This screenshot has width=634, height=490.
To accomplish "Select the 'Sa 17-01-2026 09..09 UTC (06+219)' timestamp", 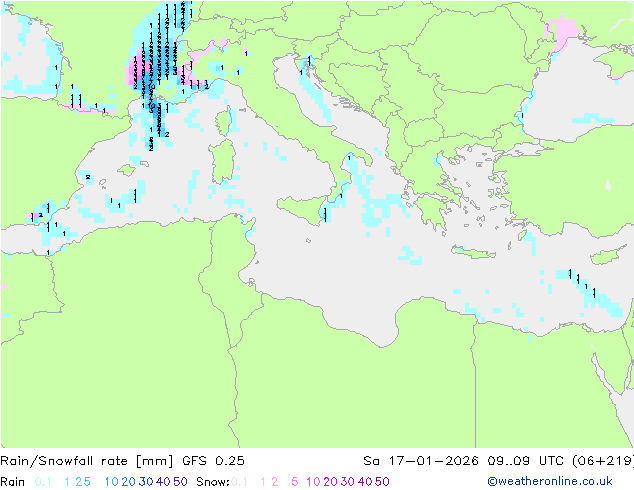I will [498, 461].
